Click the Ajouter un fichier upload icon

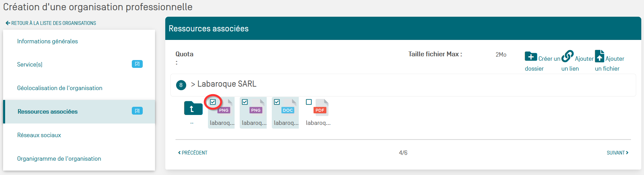point(600,56)
